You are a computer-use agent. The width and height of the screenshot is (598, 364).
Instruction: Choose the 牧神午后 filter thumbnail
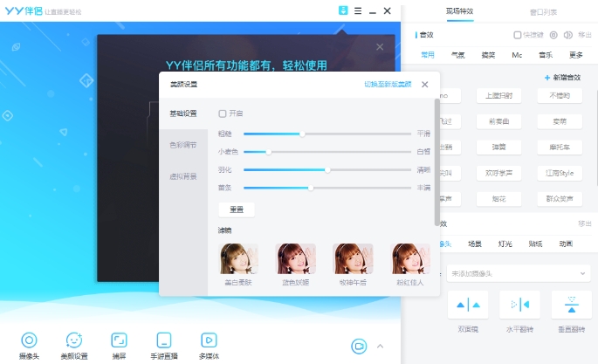tap(353, 259)
